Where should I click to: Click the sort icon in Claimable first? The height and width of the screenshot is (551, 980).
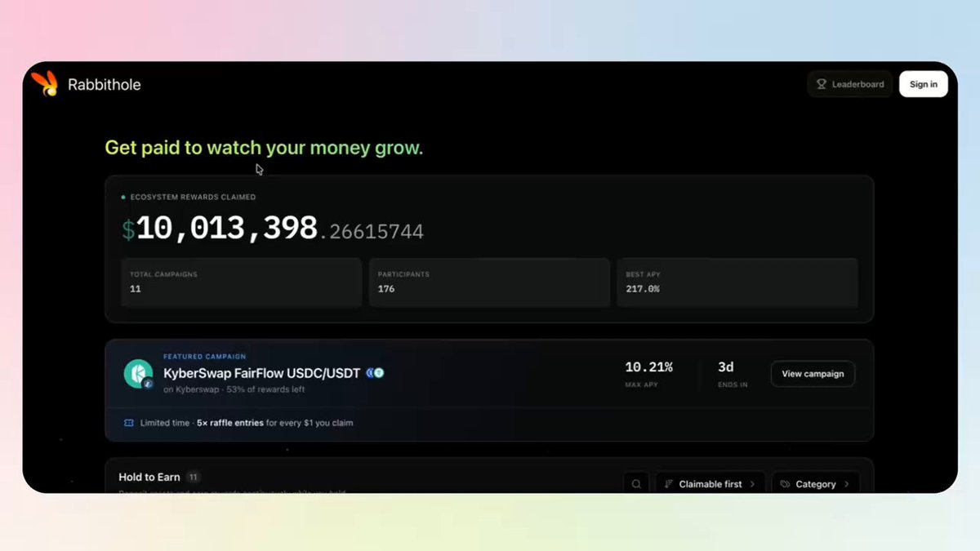pos(669,484)
